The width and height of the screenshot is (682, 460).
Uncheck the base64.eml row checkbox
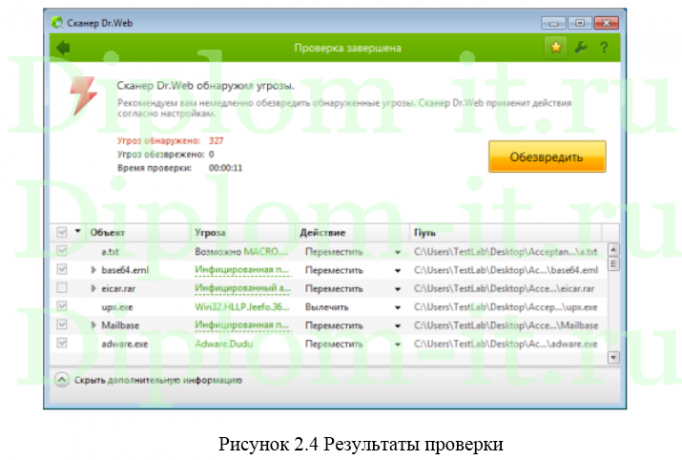62,270
